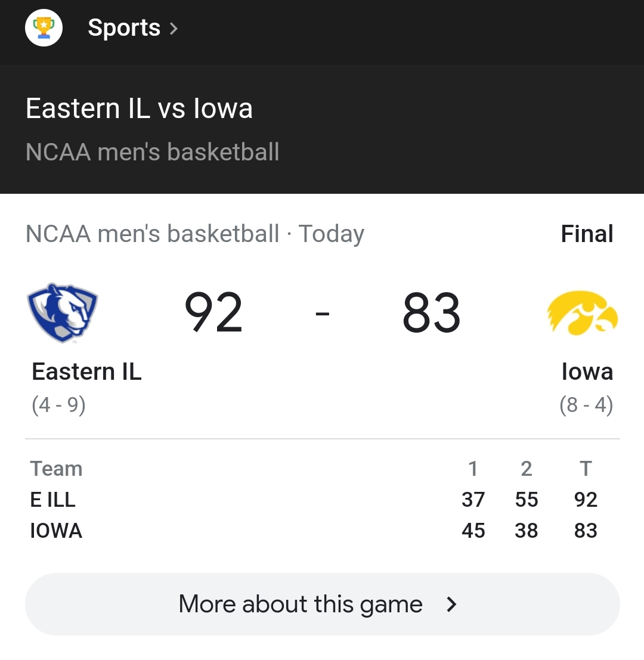Tap the Iowa team name

tap(587, 371)
